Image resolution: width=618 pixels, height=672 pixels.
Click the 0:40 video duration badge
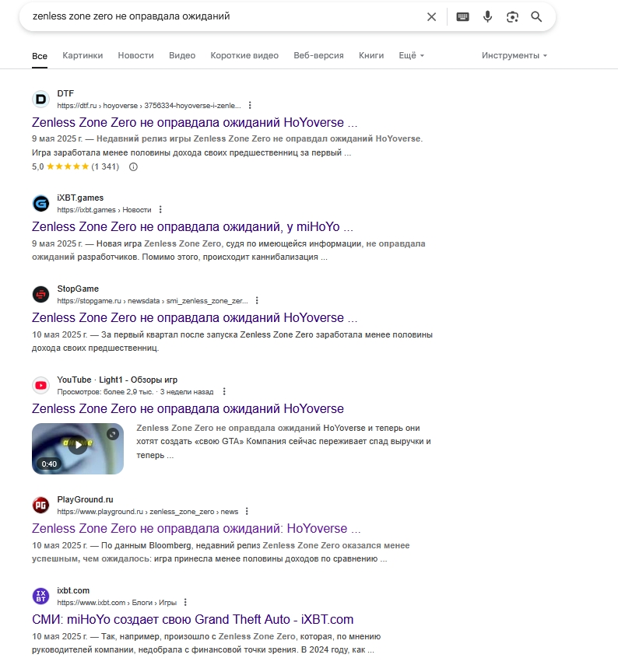[49, 464]
